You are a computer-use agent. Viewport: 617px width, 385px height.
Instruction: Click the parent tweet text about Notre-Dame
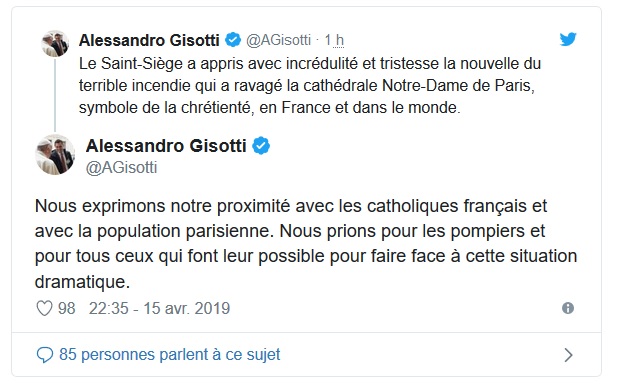(x=310, y=85)
